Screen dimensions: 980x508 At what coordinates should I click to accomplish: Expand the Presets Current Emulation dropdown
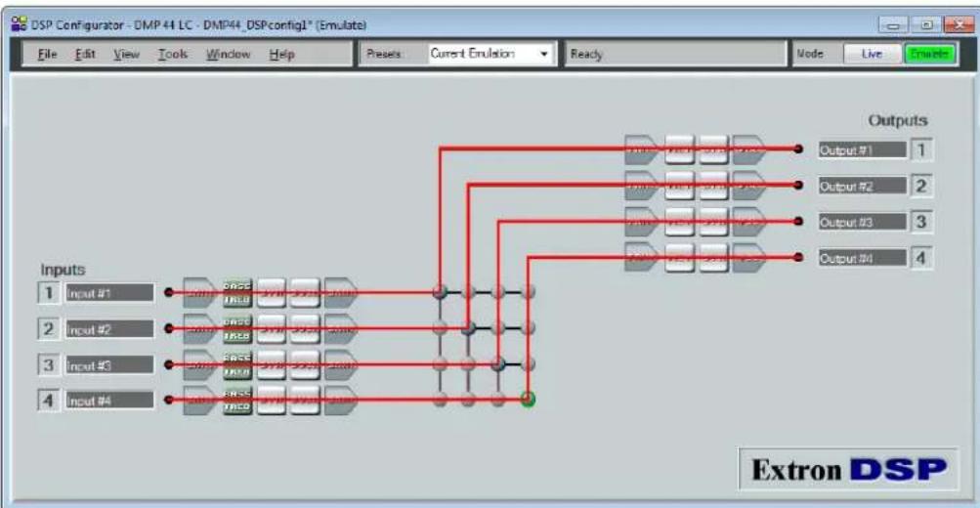point(544,55)
